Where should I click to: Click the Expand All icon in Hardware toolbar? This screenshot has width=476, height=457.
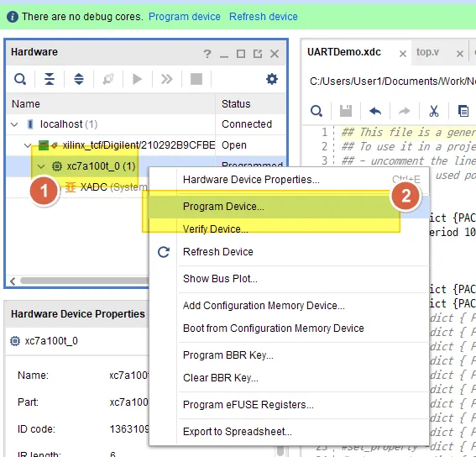point(79,79)
